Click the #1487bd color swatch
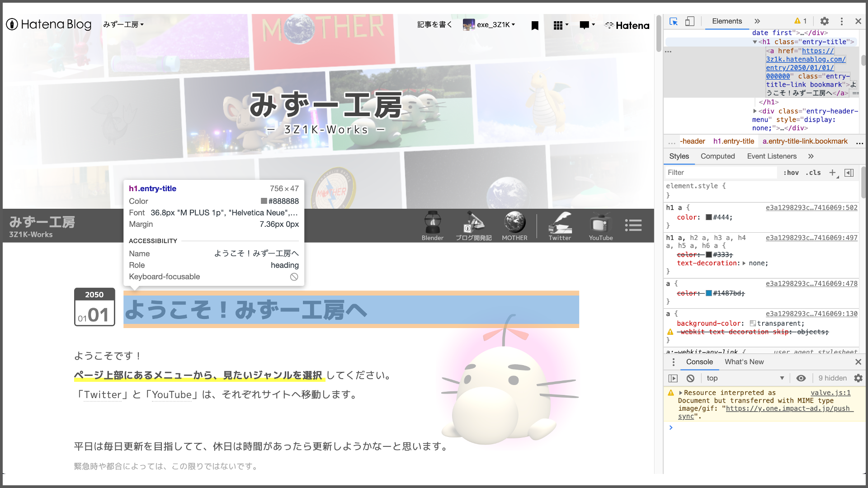868x488 pixels. [709, 293]
